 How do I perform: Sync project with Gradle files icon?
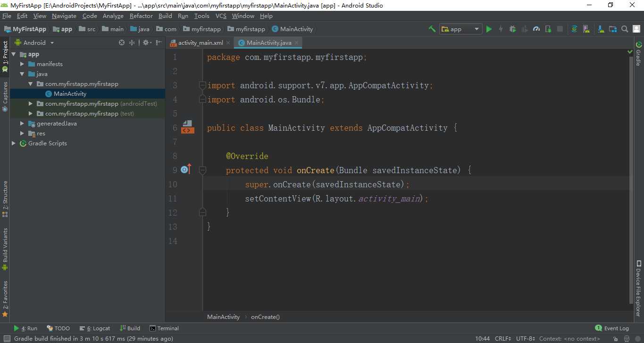point(574,29)
